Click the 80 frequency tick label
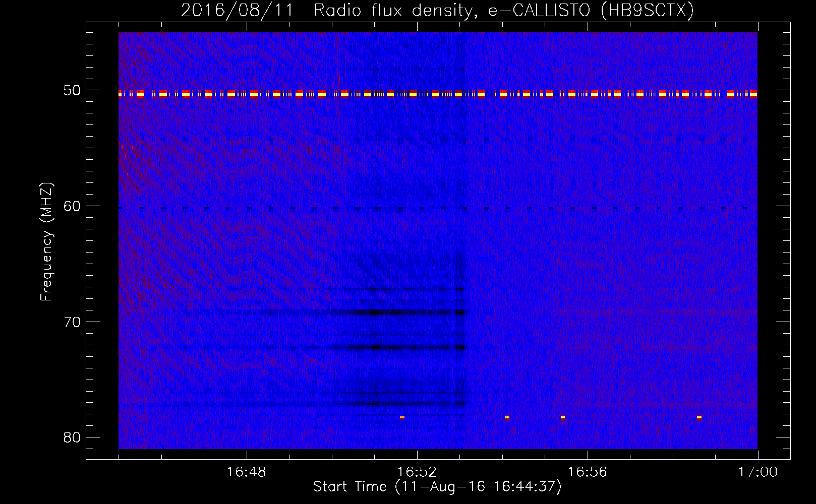This screenshot has height=504, width=816. 72,437
